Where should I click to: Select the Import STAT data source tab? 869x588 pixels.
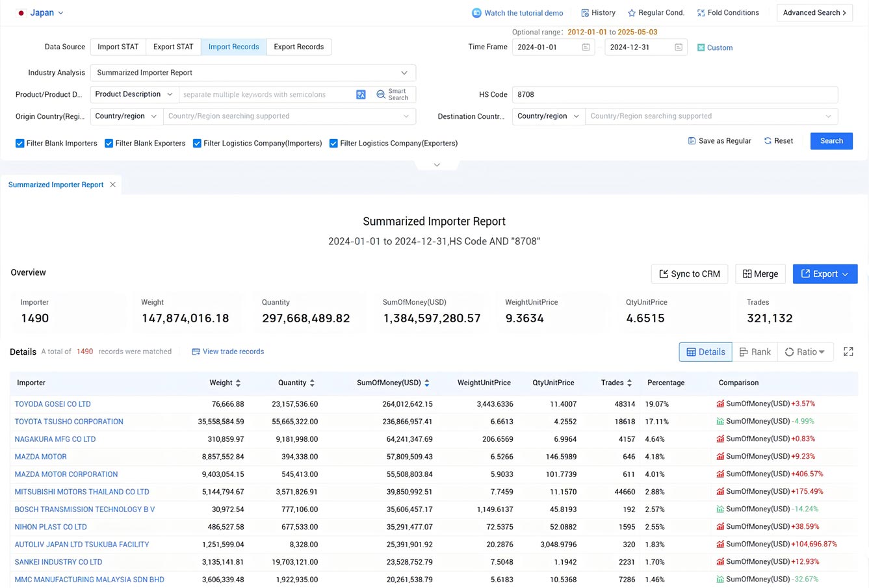click(x=118, y=47)
